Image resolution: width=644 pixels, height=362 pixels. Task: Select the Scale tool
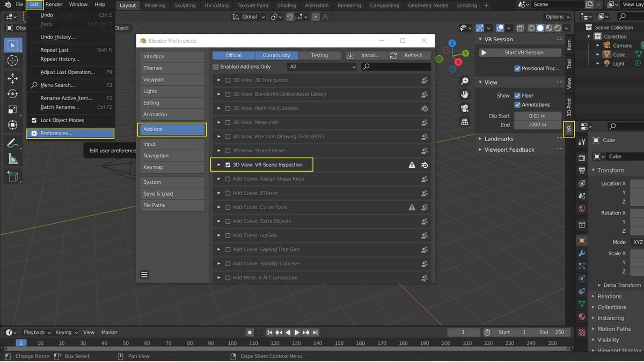point(13,110)
